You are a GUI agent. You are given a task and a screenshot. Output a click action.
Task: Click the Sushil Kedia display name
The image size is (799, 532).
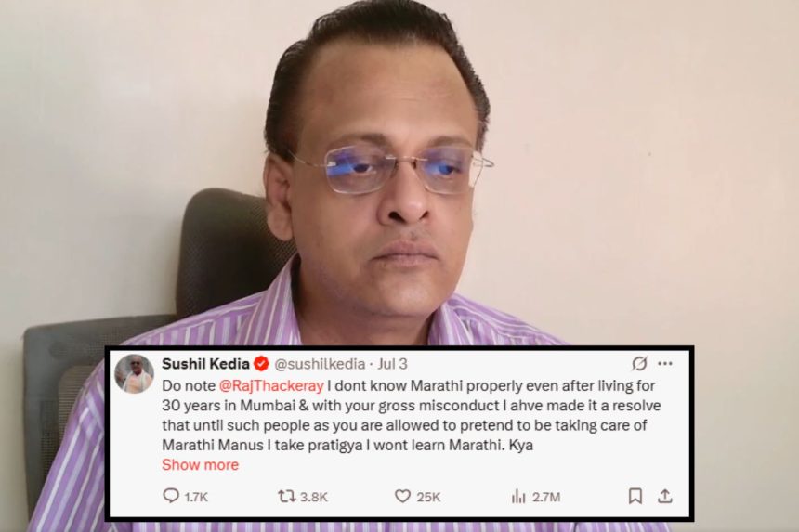pyautogui.click(x=206, y=364)
